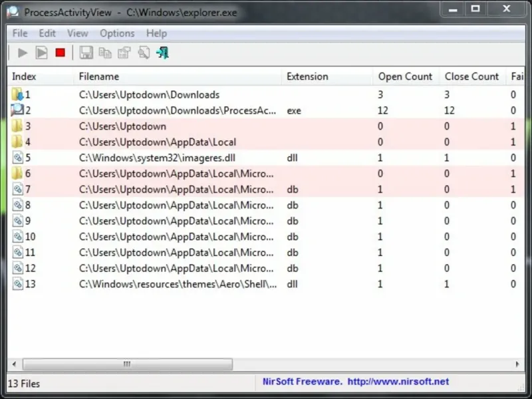Click the folder icon in row 3
532x399 pixels.
point(17,126)
